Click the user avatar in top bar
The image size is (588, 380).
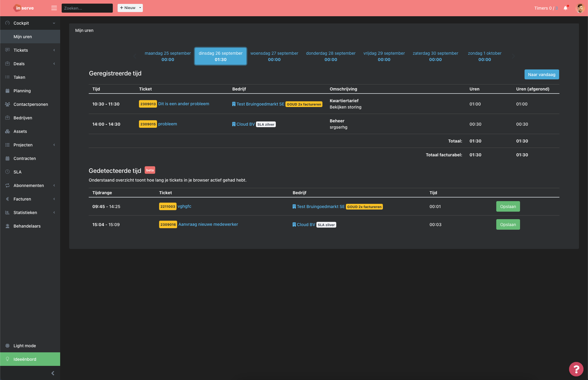pos(580,8)
